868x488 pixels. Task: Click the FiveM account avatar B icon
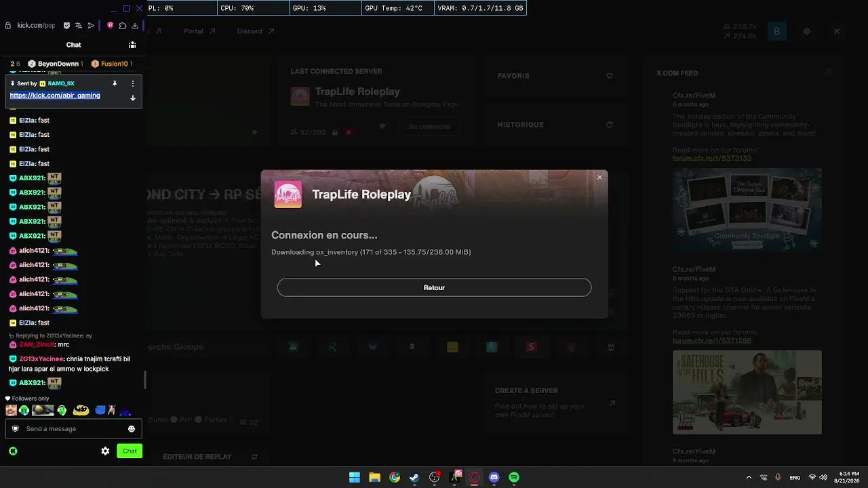[x=776, y=31]
